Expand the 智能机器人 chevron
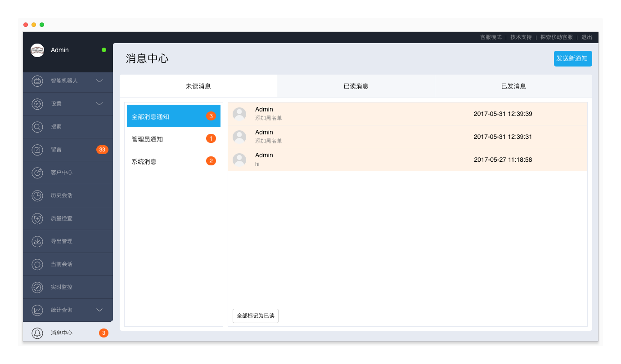Viewport: 621px width, 364px height. 99,81
